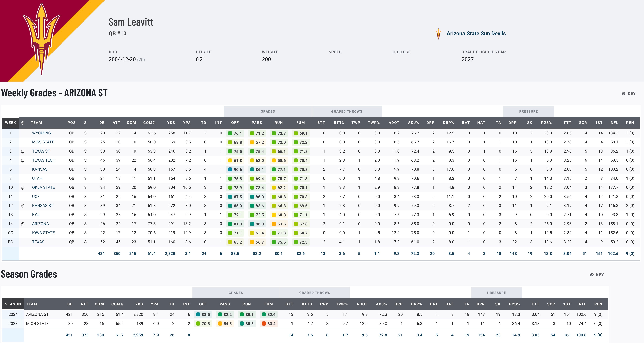Click the 33.4 fumble grade for Mich State
This screenshot has height=343, width=644.
point(269,324)
